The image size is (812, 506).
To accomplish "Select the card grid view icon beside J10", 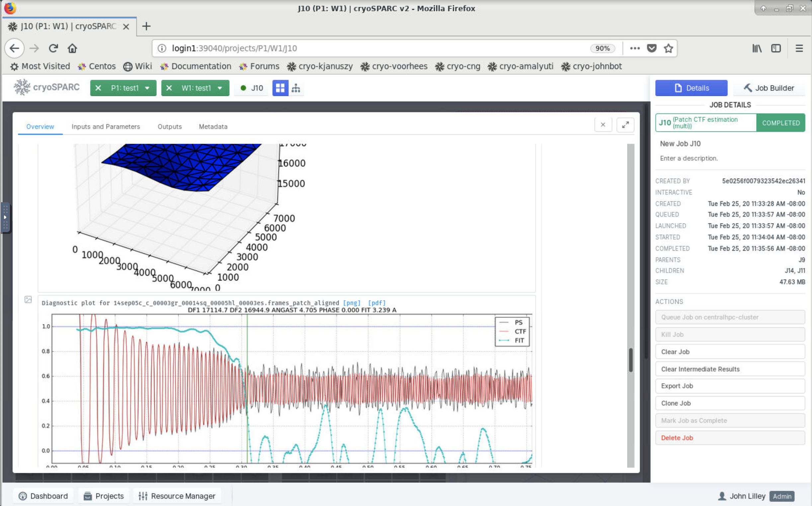I will (280, 88).
